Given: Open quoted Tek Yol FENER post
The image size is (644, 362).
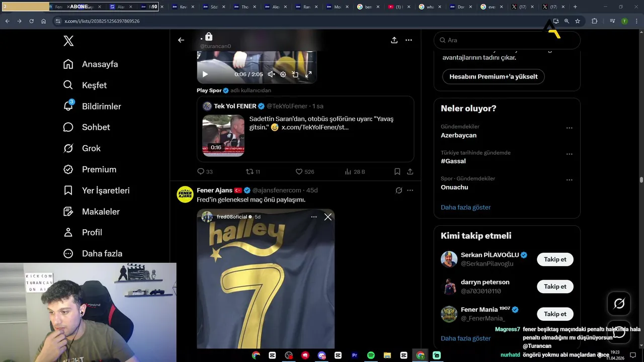Looking at the screenshot, I should (305, 129).
